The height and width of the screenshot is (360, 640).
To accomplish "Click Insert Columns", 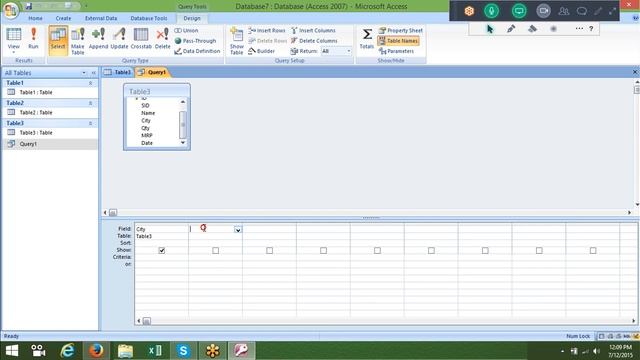I will click(x=313, y=30).
